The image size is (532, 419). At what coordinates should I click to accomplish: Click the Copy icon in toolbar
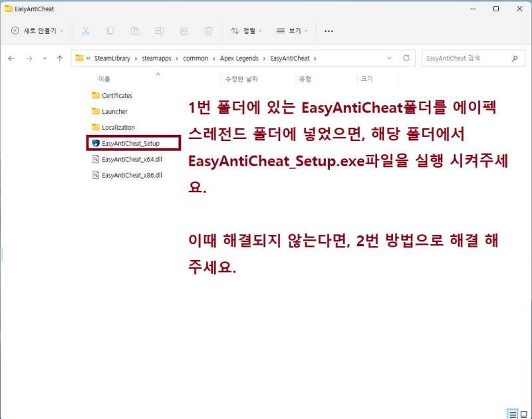click(x=110, y=31)
